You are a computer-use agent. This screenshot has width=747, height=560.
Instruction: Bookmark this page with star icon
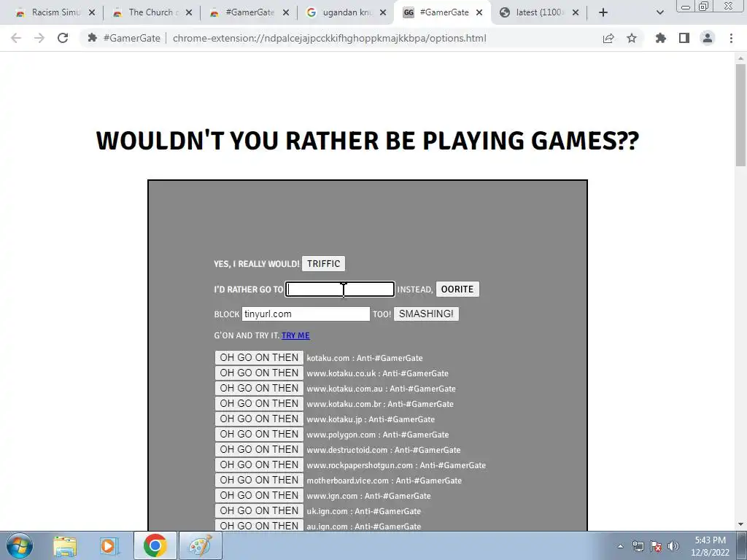coord(632,38)
